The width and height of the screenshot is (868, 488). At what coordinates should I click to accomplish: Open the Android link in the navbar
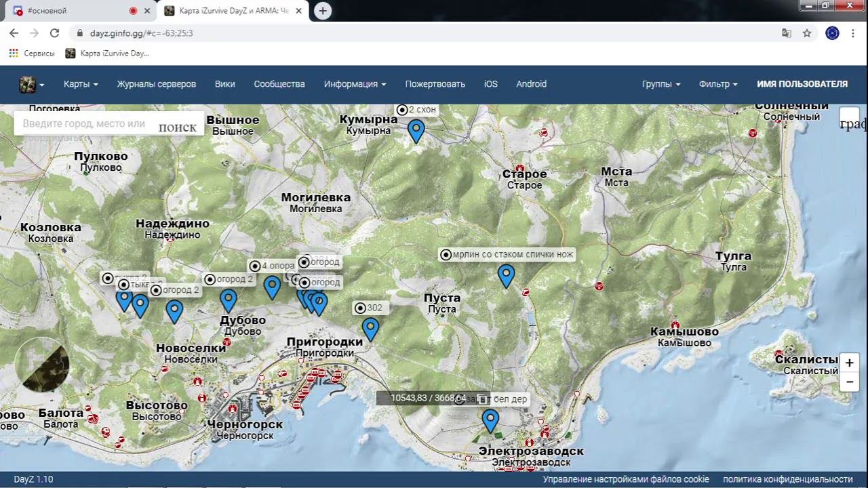click(531, 84)
